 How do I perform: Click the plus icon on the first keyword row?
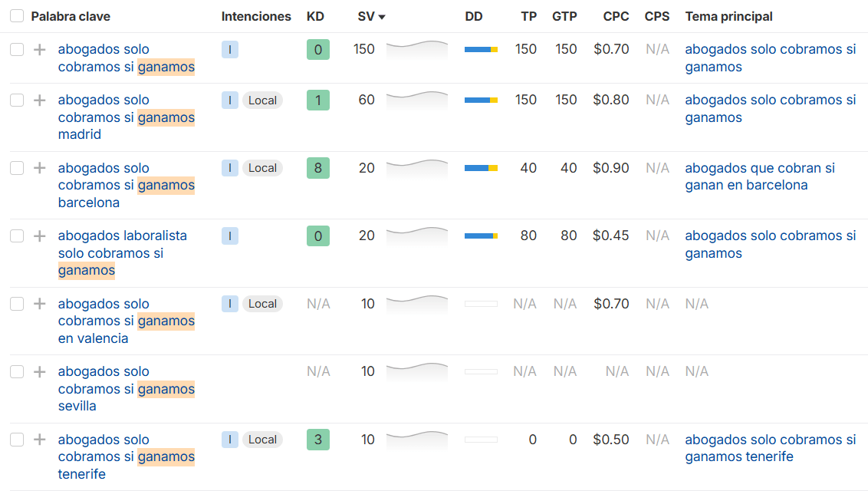click(39, 49)
